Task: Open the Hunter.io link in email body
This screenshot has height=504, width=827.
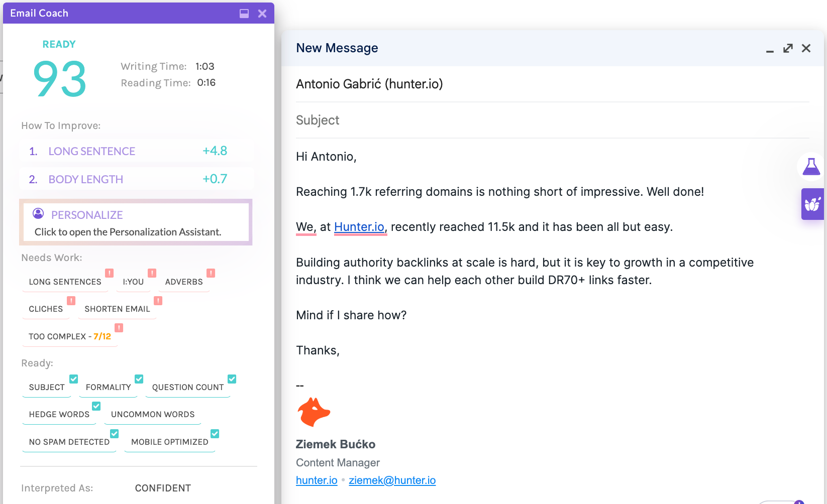Action: pyautogui.click(x=359, y=227)
